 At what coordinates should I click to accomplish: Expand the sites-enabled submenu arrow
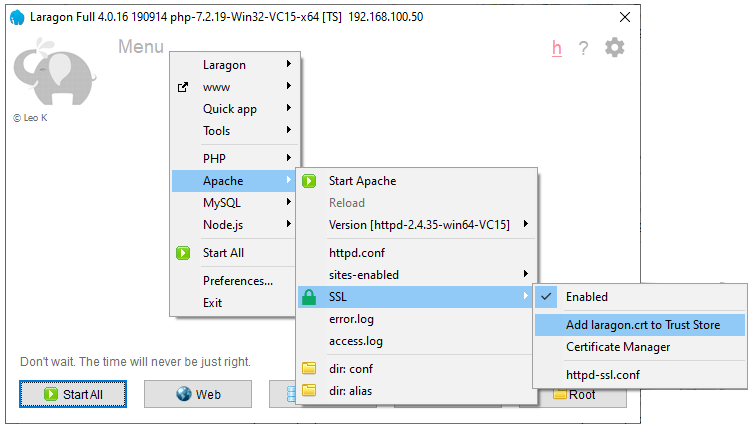[x=525, y=274]
